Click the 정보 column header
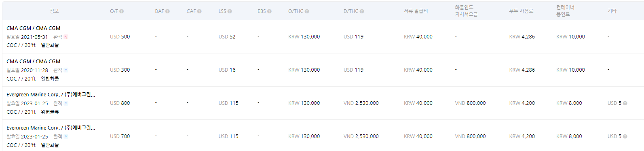The width and height of the screenshot is (644, 151). tap(54, 11)
